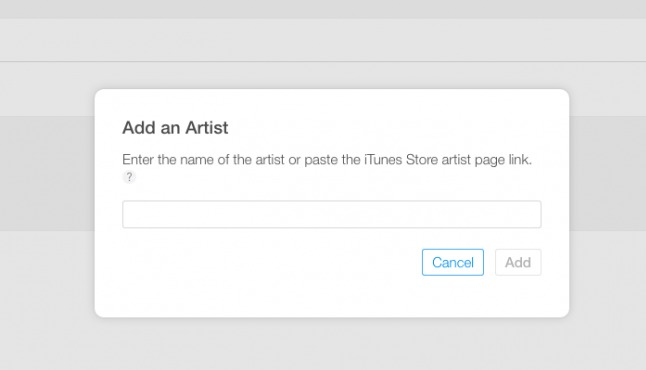
Task: Click the greyed-out Add button
Action: (518, 262)
